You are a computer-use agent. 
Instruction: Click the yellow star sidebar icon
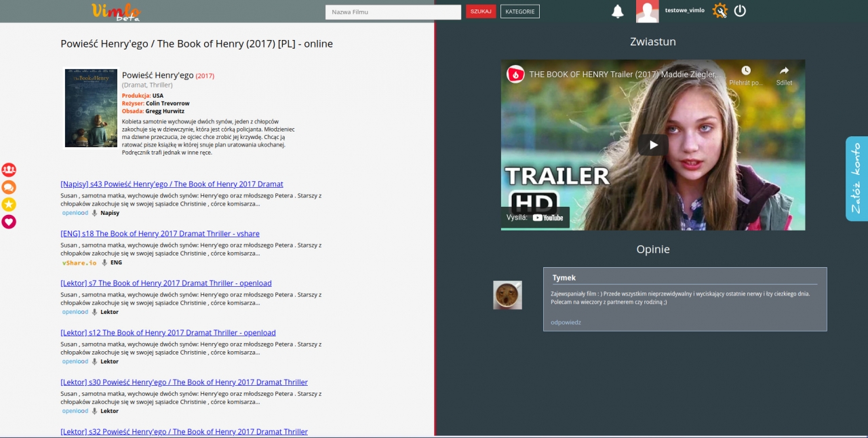[x=9, y=204]
